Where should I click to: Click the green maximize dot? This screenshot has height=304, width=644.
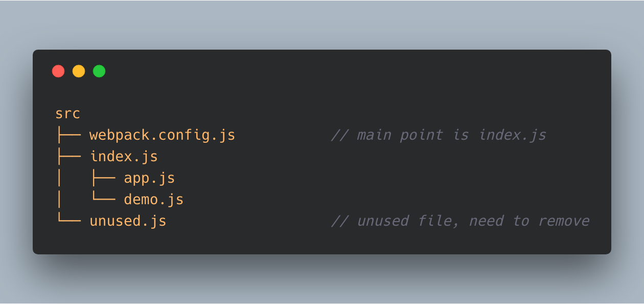[99, 71]
